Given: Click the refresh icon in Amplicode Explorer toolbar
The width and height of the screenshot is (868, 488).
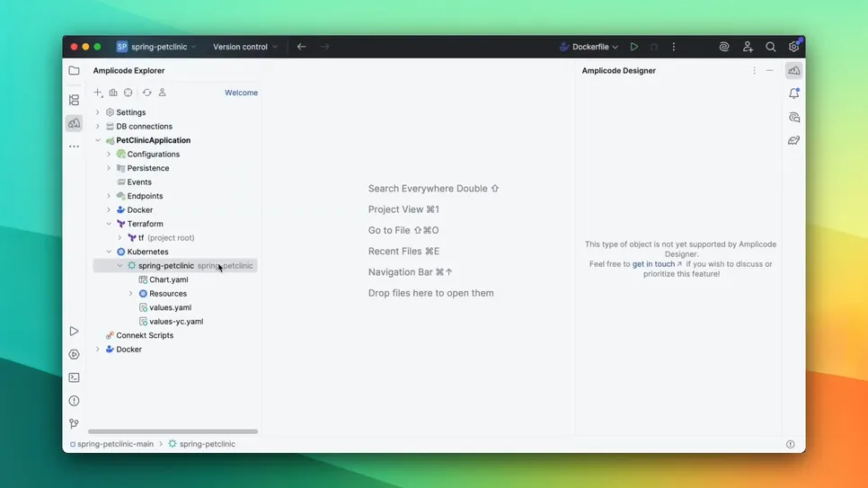Looking at the screenshot, I should pos(147,93).
